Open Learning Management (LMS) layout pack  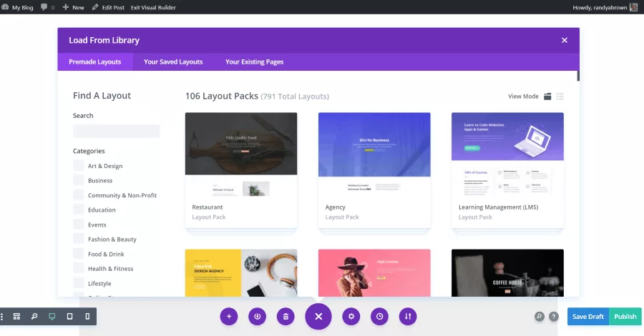point(507,170)
